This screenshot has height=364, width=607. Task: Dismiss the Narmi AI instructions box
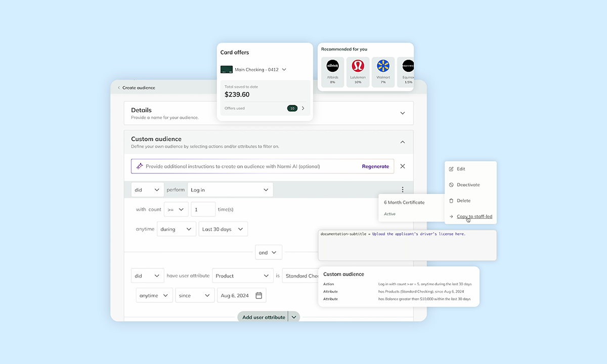(x=403, y=166)
